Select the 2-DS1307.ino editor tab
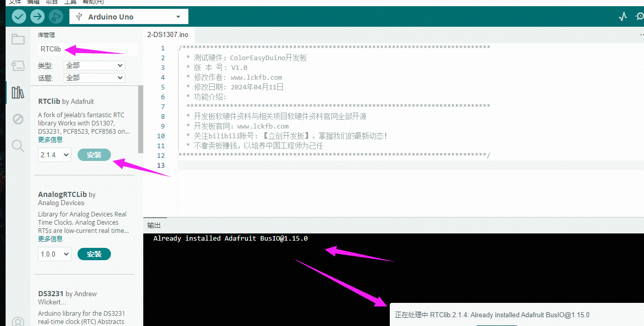 point(168,35)
